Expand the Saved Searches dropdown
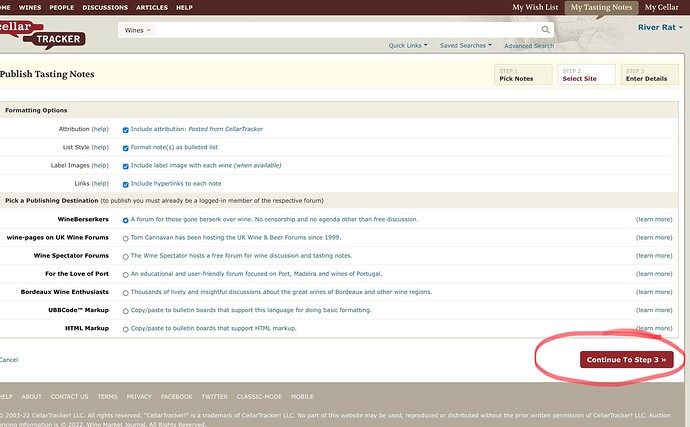Screen dimensions: 690x427 [x=466, y=45]
